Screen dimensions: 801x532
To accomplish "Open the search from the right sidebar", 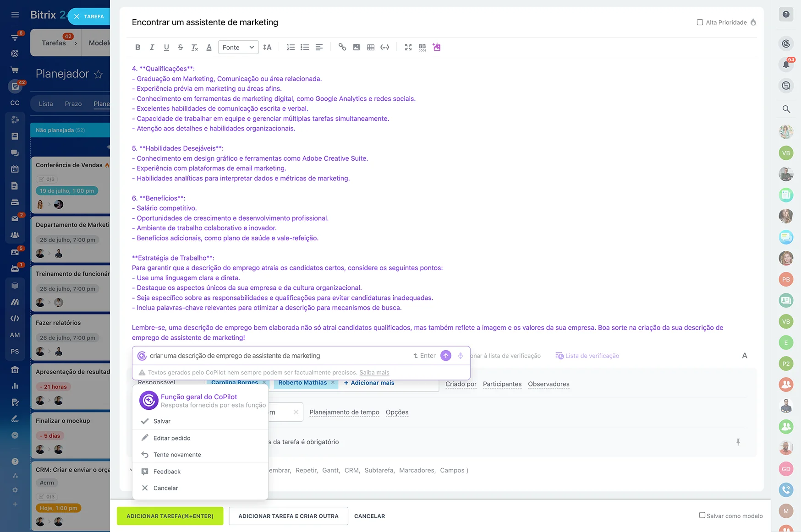I will click(786, 109).
